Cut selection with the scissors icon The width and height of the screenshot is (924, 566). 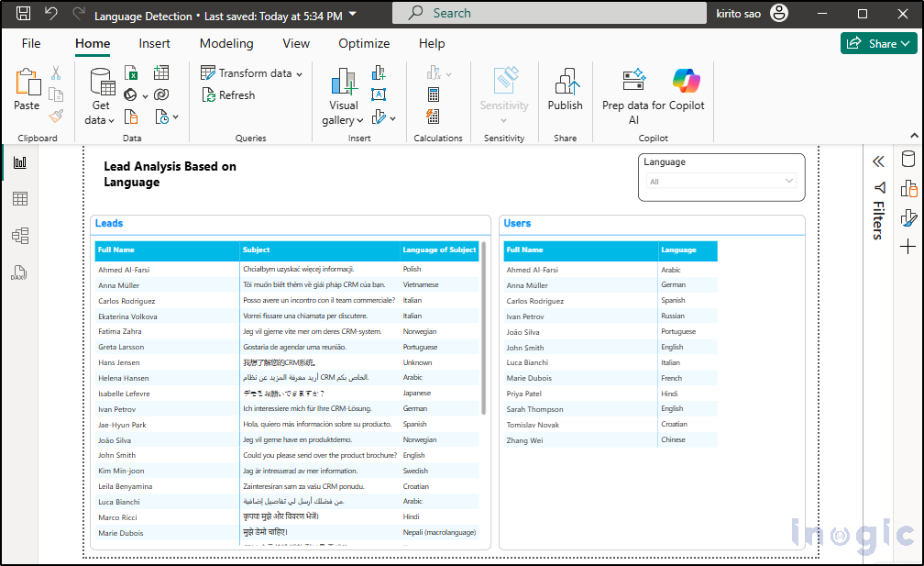(x=56, y=72)
